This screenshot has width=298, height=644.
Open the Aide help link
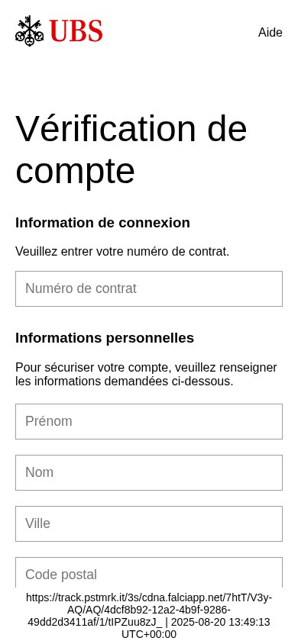[x=270, y=33]
